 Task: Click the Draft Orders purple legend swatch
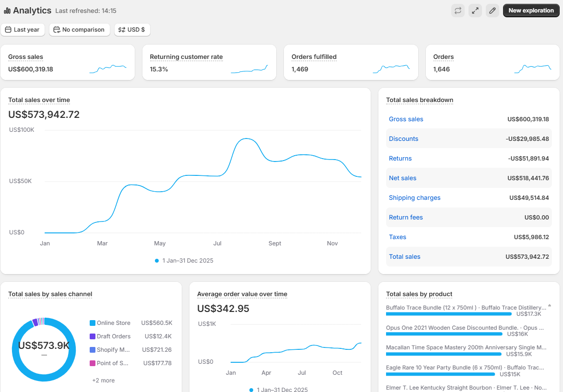click(93, 336)
